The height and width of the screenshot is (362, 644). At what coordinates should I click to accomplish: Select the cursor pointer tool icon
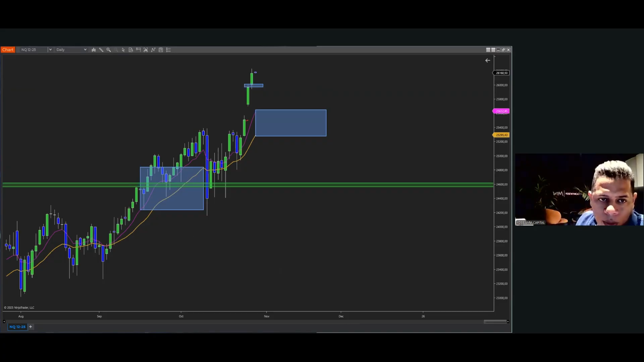pyautogui.click(x=123, y=50)
